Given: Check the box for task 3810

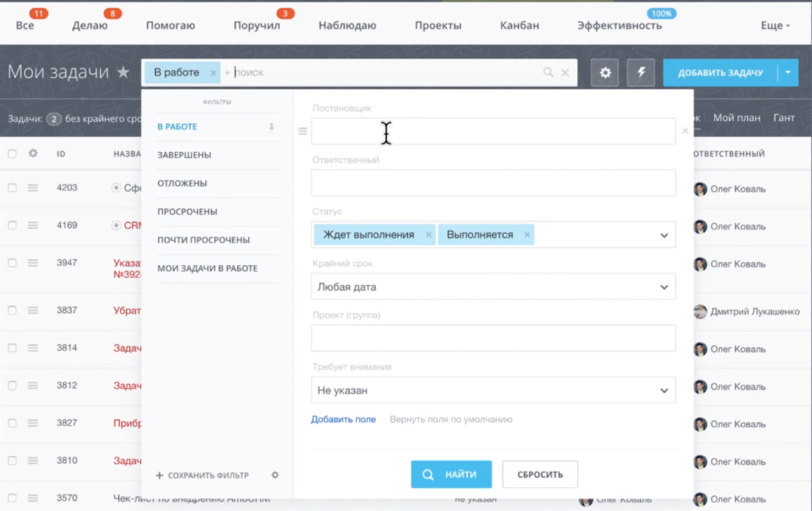Looking at the screenshot, I should (x=12, y=461).
